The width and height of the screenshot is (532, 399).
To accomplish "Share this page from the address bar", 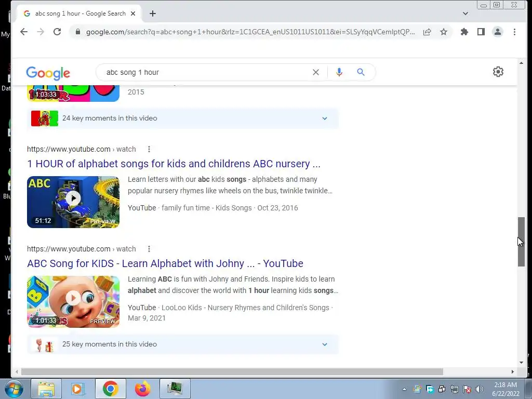I will [427, 32].
